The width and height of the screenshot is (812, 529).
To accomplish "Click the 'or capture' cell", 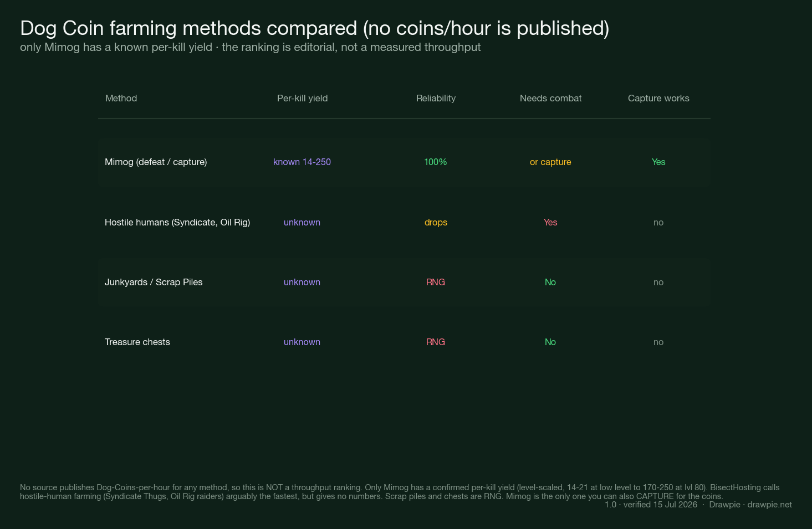I will pyautogui.click(x=550, y=162).
